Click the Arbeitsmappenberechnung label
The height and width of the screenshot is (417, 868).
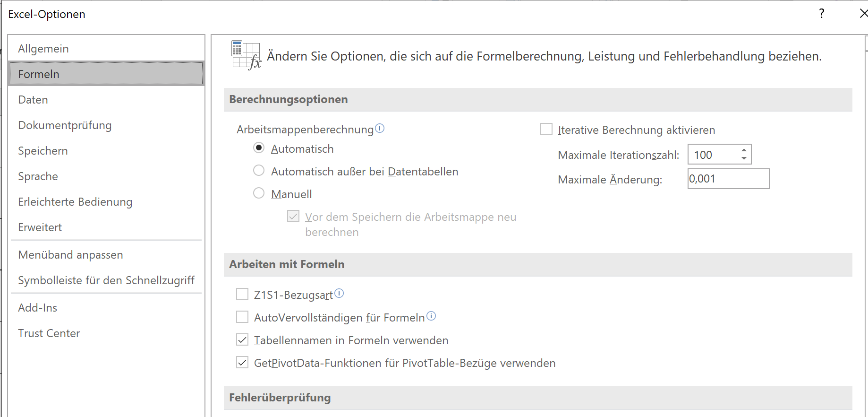click(x=305, y=130)
